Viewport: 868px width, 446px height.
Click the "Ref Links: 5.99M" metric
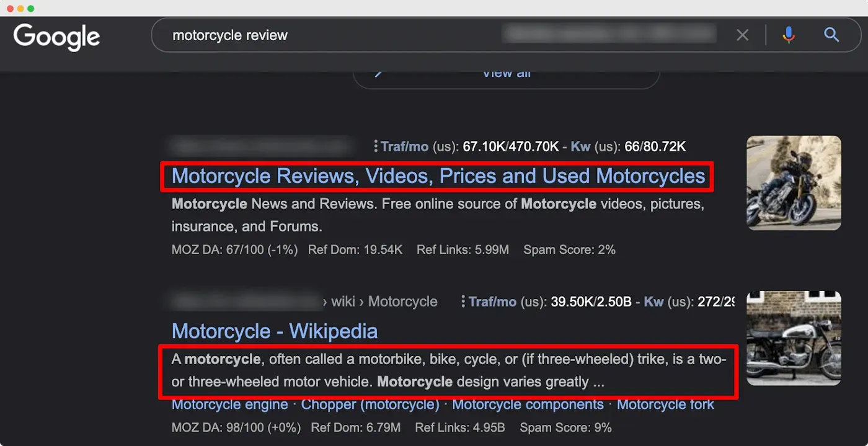463,250
